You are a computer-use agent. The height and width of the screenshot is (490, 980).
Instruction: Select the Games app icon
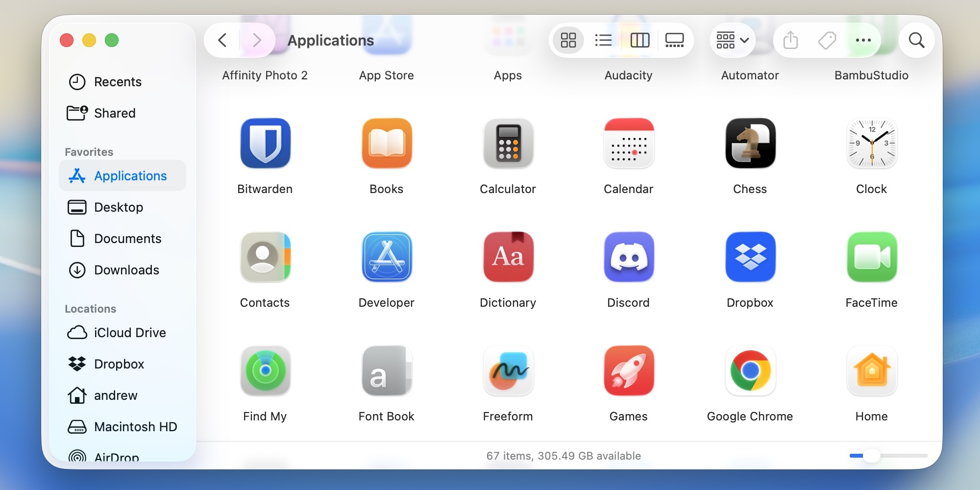click(x=629, y=370)
